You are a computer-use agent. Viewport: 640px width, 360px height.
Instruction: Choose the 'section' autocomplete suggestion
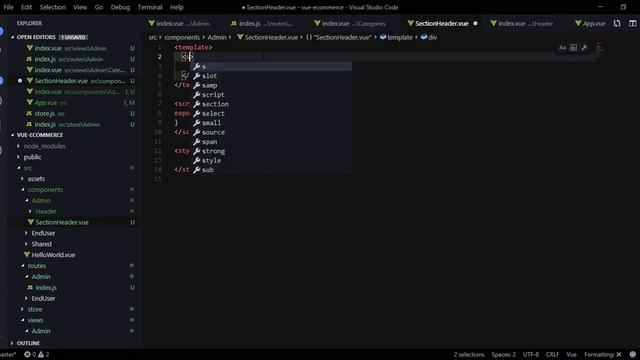click(x=272, y=104)
